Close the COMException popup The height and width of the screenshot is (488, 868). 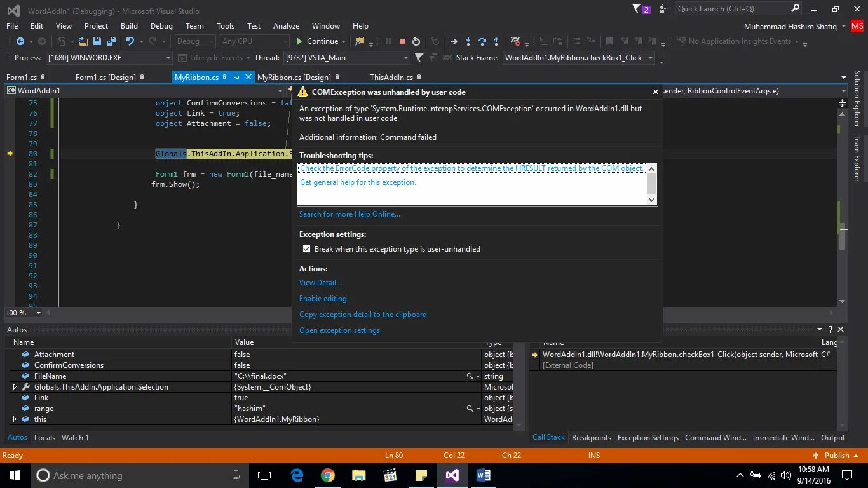pos(656,92)
